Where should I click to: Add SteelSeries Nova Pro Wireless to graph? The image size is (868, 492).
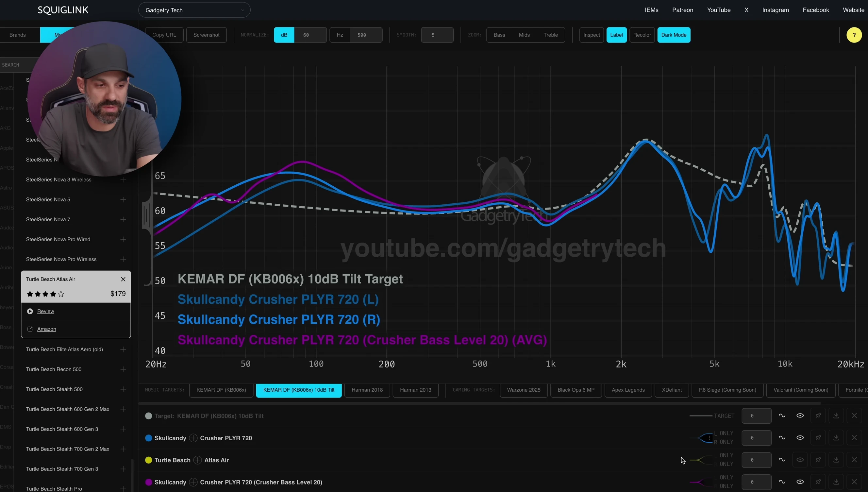[x=123, y=260]
